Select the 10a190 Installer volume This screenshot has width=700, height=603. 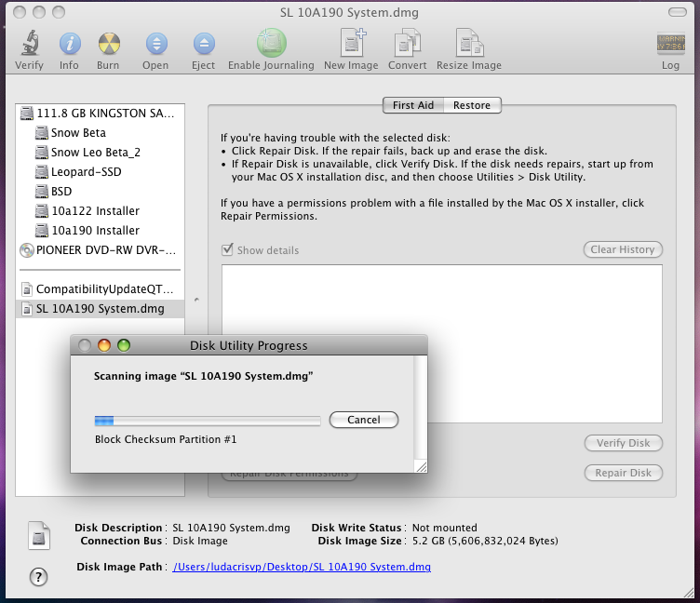[100, 231]
